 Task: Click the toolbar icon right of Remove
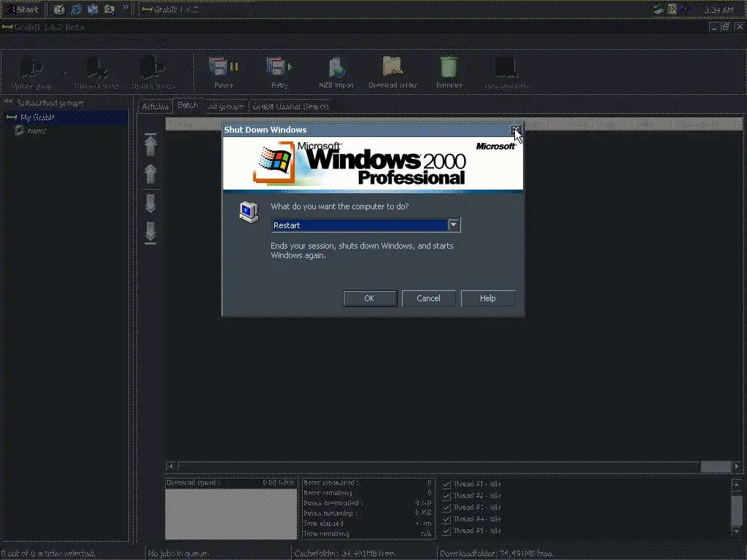(x=506, y=68)
